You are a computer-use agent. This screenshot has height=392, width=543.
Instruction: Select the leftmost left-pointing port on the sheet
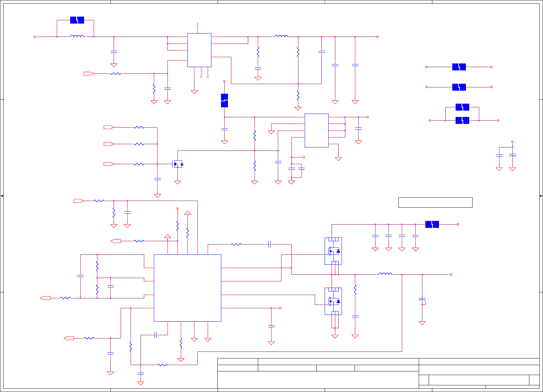tap(45, 298)
